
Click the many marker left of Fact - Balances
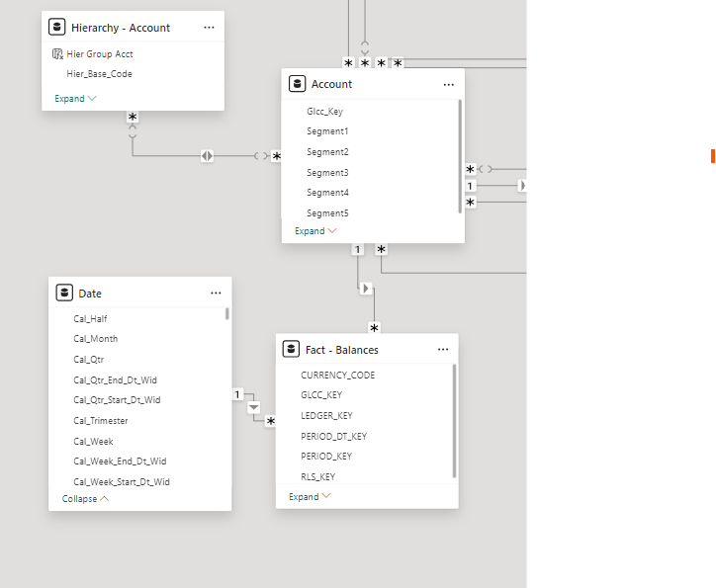click(271, 421)
